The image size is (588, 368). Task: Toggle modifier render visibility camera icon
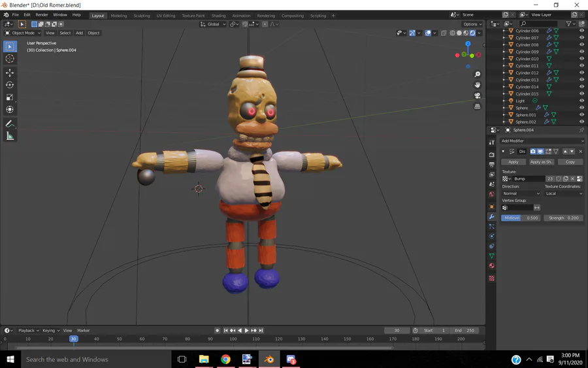[533, 152]
